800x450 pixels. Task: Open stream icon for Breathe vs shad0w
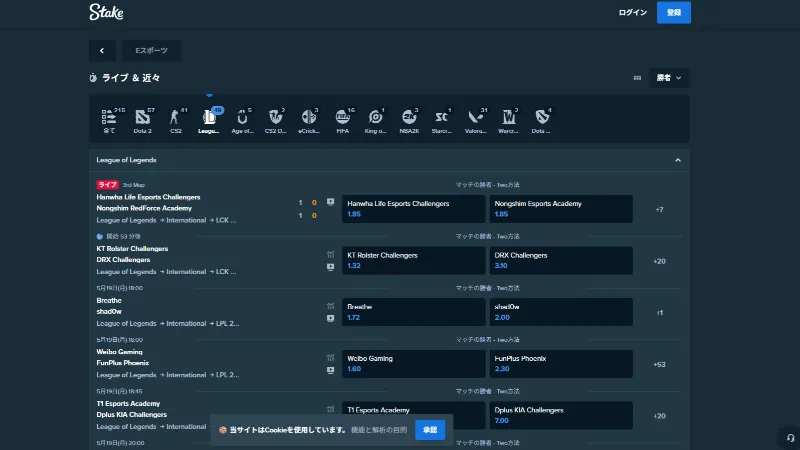click(x=331, y=318)
